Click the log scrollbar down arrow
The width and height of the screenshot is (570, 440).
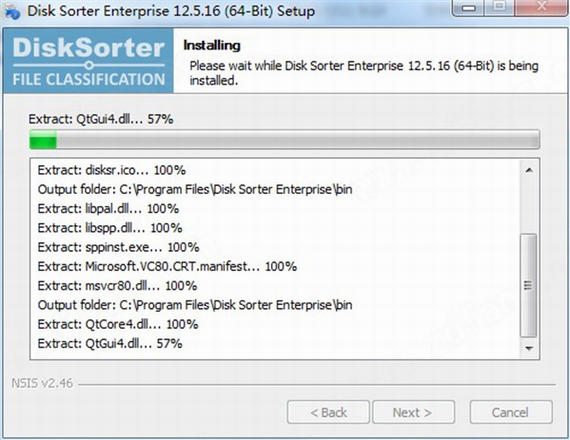[x=529, y=348]
